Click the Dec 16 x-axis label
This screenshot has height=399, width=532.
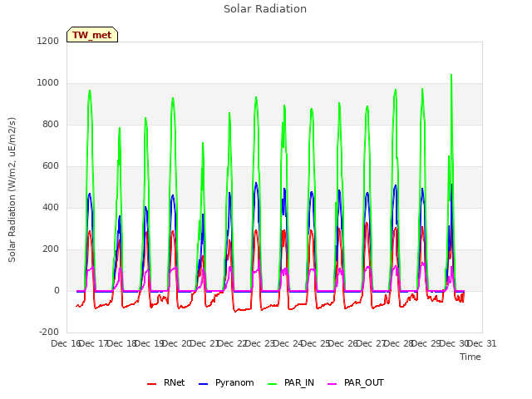(x=66, y=343)
